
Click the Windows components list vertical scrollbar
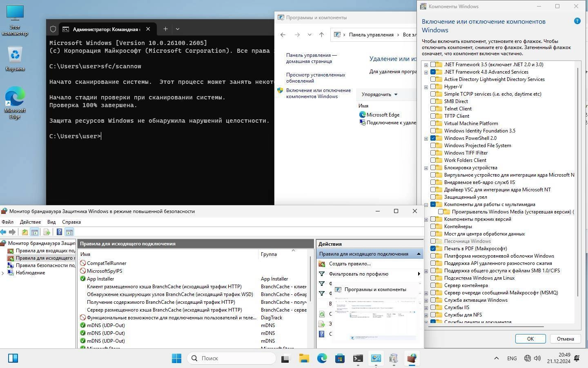(578, 182)
